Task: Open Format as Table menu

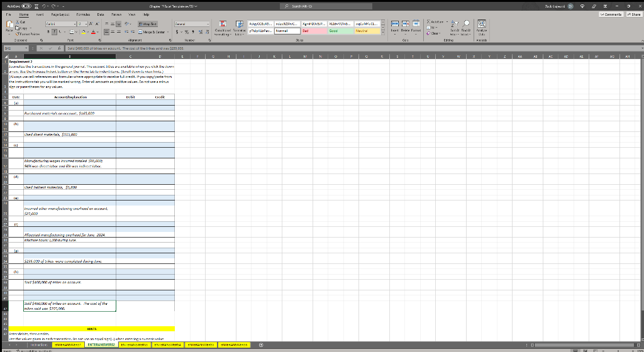Action: tap(240, 28)
